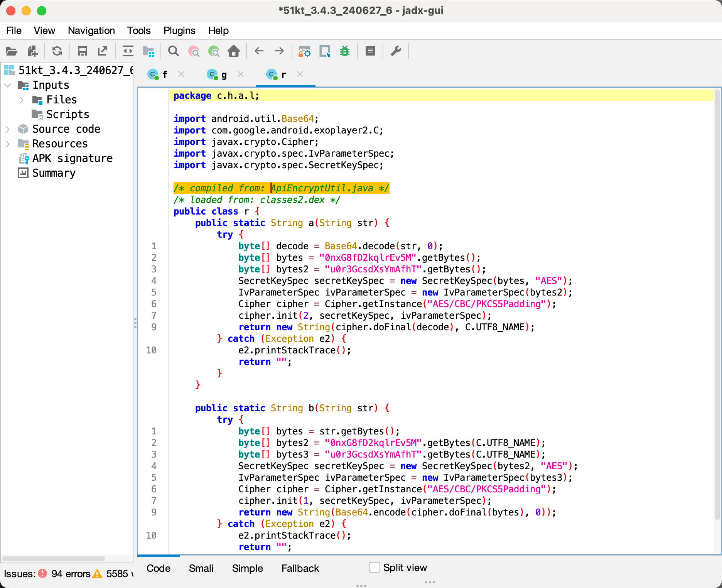Viewport: 722px width, 588px height.
Task: Collapse the Inputs tree node
Action: click(8, 85)
